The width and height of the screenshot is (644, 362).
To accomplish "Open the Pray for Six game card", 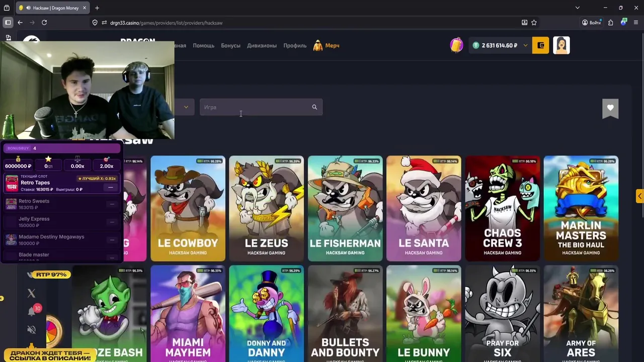I will tap(502, 314).
